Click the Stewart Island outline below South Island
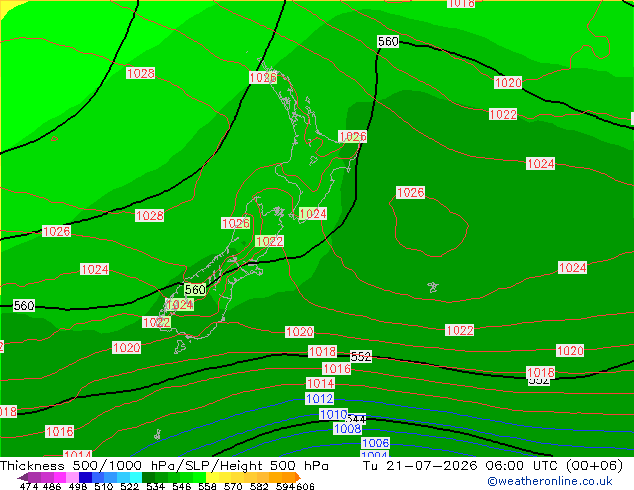Viewport: 634px width, 490px height. click(180, 347)
